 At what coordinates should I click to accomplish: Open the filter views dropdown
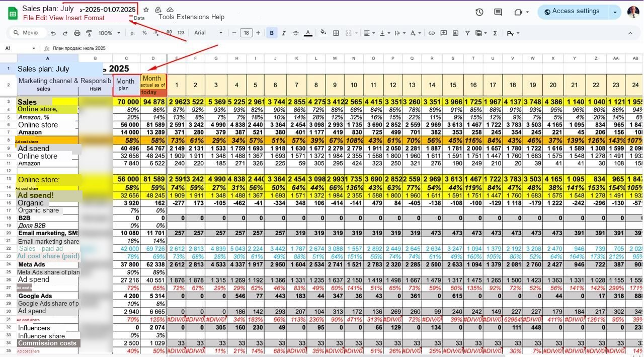click(x=481, y=33)
